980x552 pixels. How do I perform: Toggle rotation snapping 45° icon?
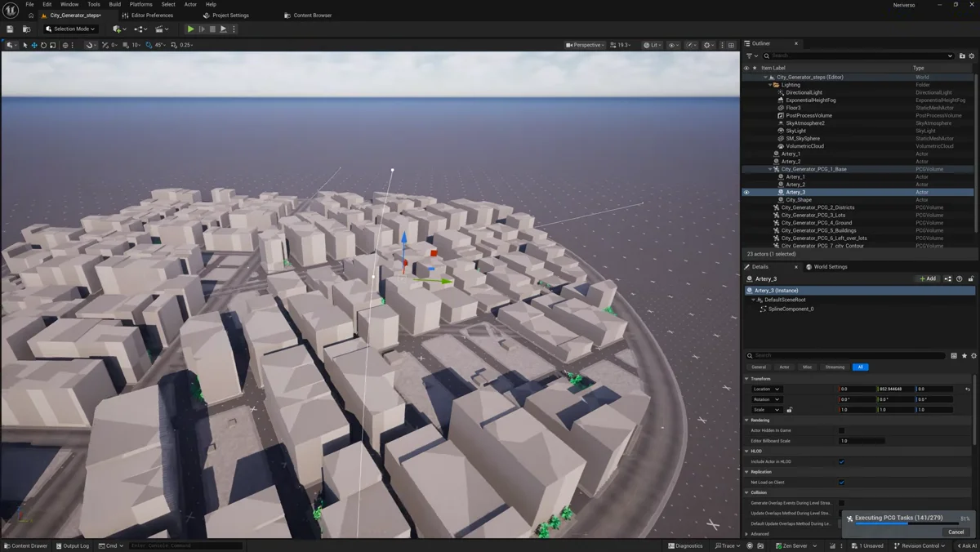149,45
